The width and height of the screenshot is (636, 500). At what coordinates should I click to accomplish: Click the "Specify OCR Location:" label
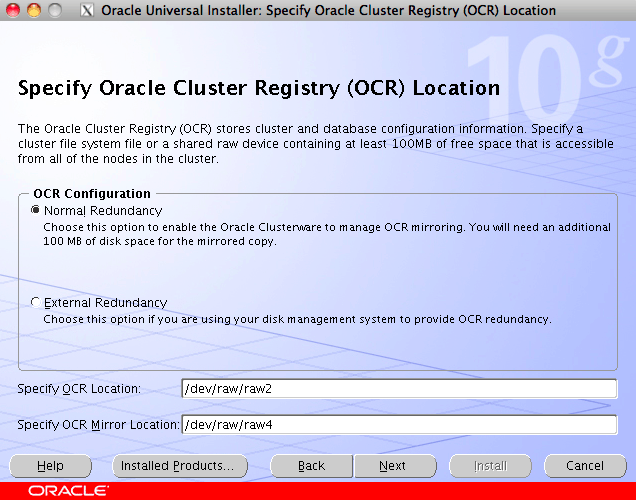click(80, 389)
